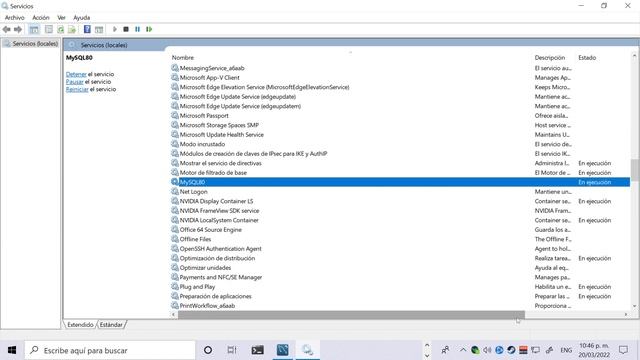
Task: Click the scroll down arrow of services list
Action: point(635,306)
